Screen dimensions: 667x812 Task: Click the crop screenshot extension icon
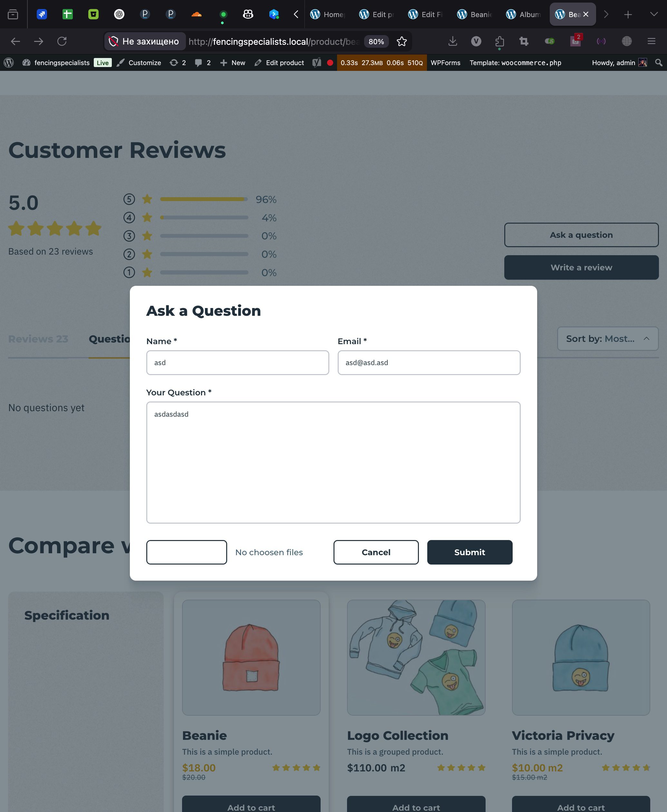tap(524, 41)
